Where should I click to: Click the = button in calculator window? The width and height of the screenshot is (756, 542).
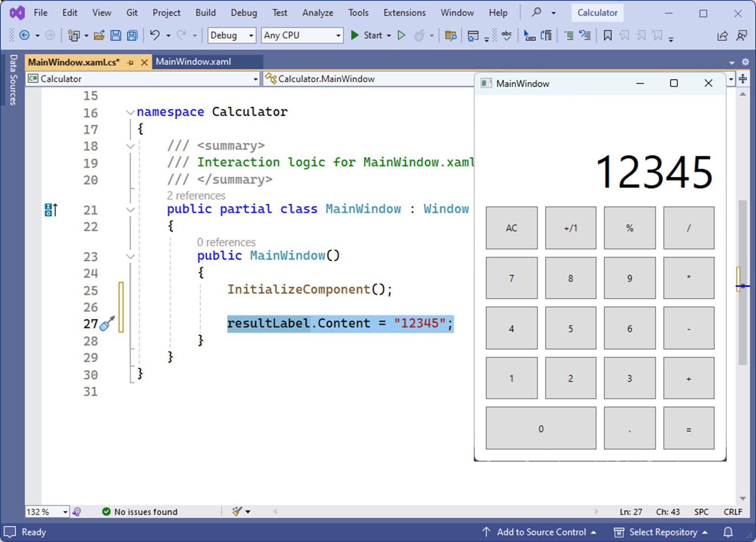coord(689,428)
